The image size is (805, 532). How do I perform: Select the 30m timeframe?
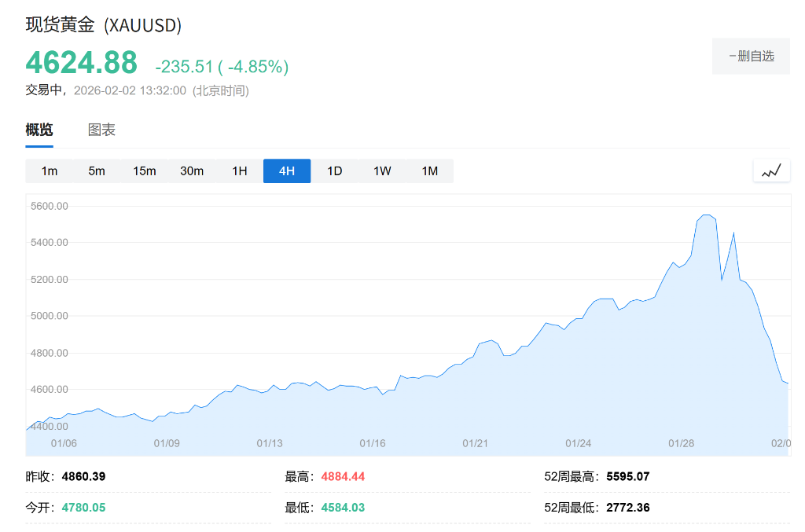[x=191, y=170]
